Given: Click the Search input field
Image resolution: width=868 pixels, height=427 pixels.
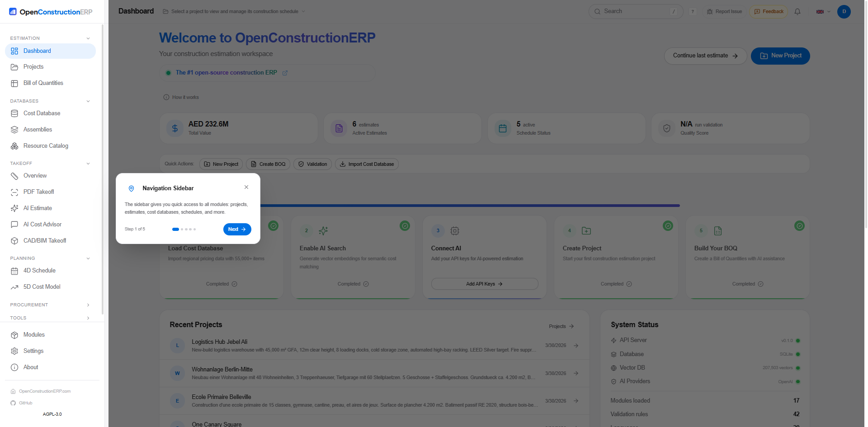Looking at the screenshot, I should (636, 11).
